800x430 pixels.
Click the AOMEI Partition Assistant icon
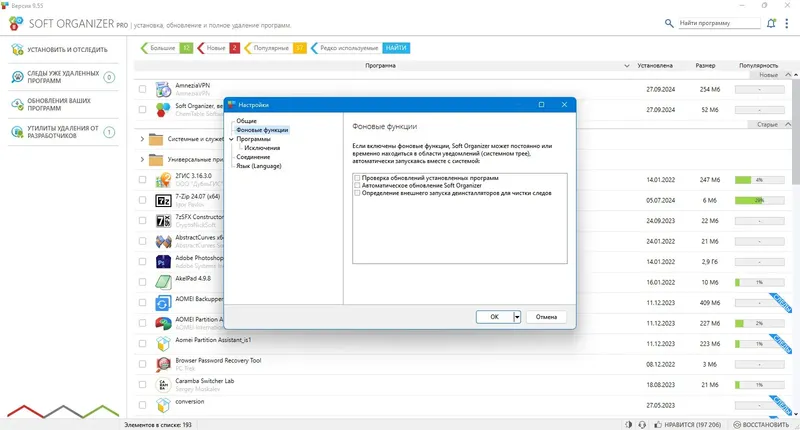[x=163, y=323]
